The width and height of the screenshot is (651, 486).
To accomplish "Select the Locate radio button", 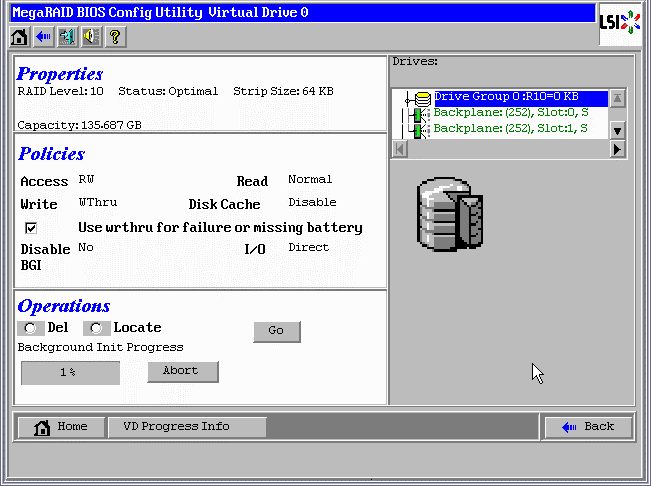I will [96, 328].
